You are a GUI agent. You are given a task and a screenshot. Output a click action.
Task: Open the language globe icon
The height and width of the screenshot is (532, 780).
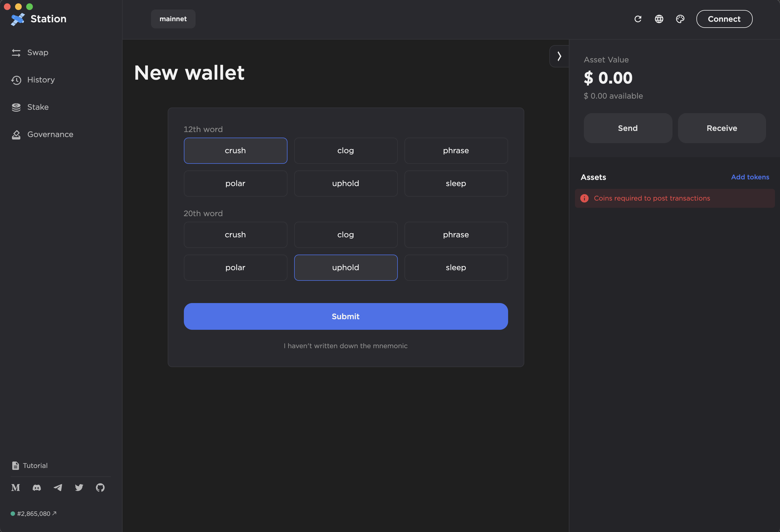pyautogui.click(x=659, y=19)
